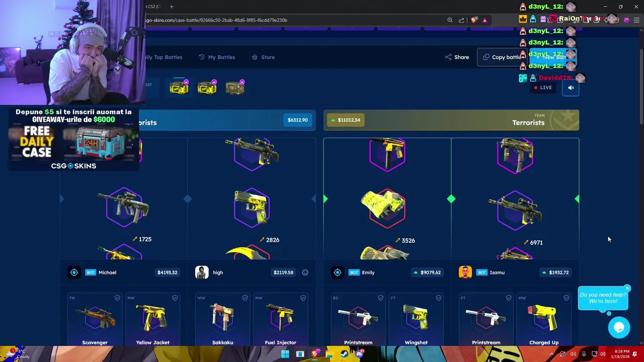Click shield check on Isamu's Printstream card
The image size is (644, 362).
(x=509, y=298)
